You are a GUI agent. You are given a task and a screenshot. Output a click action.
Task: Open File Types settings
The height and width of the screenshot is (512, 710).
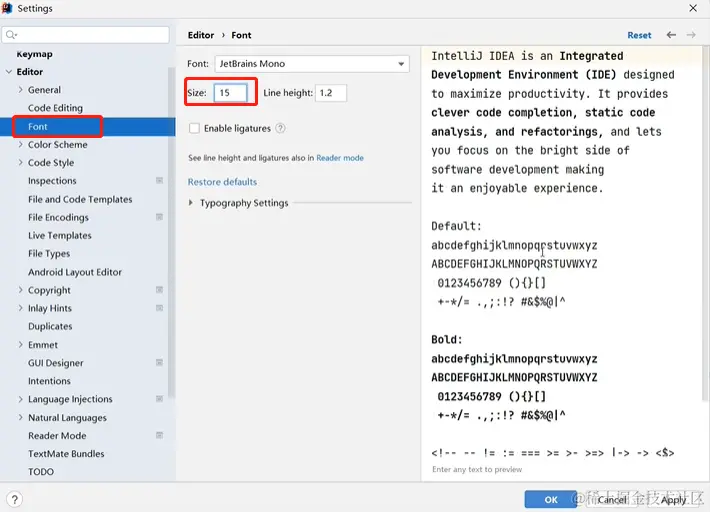click(49, 254)
